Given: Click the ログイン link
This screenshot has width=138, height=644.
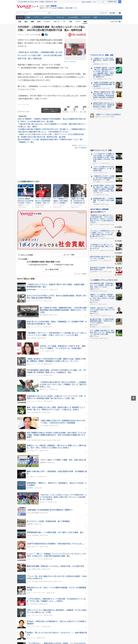Looking at the screenshot, I should (x=42, y=8).
